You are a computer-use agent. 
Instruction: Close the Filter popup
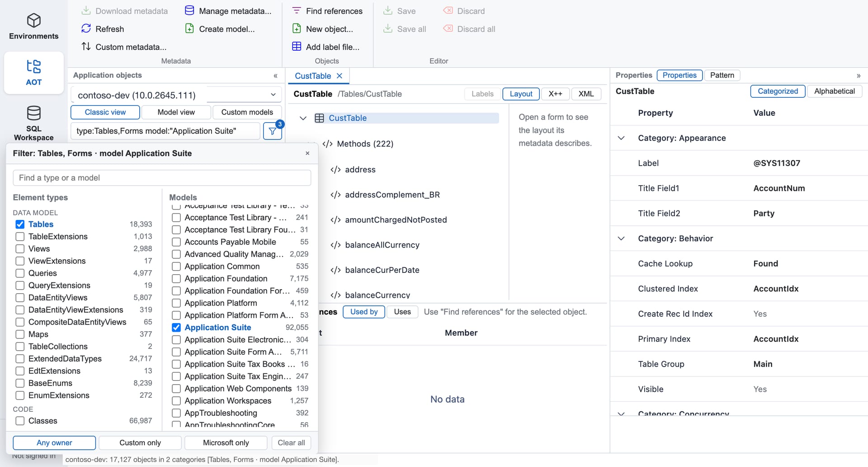307,153
